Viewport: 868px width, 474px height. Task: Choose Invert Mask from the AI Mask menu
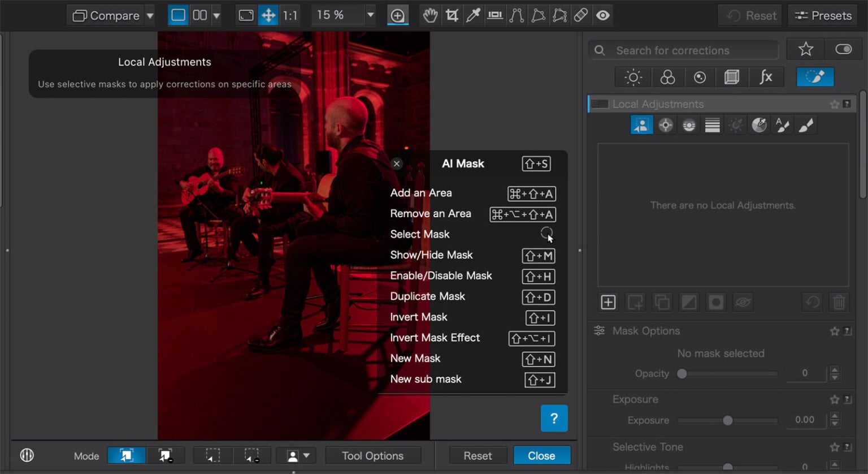coord(418,317)
